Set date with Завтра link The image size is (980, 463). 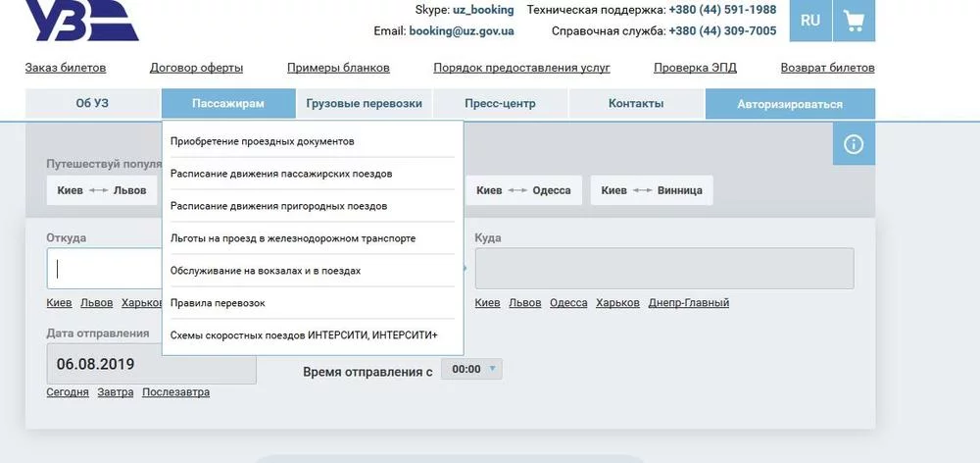click(x=116, y=392)
